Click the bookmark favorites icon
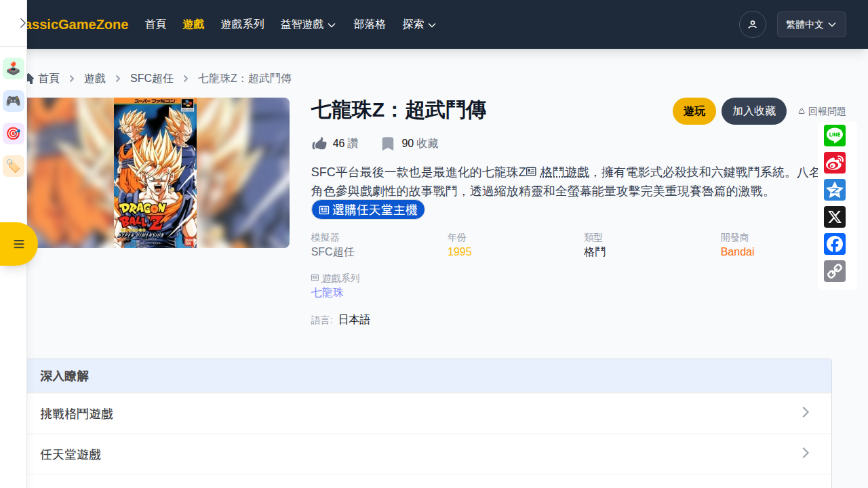 point(388,144)
